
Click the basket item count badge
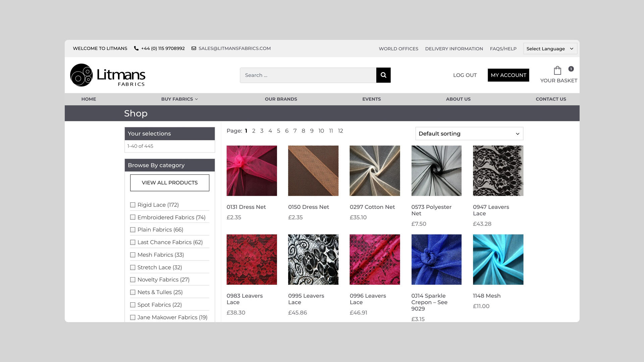571,69
